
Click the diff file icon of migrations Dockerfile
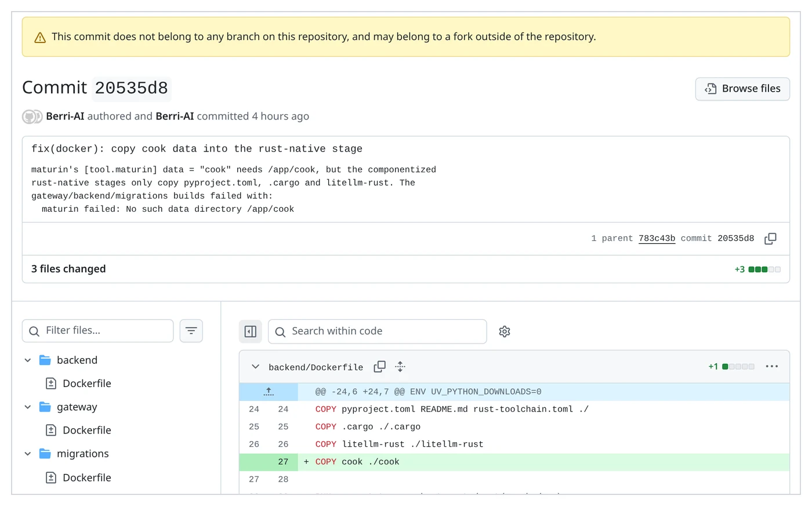click(x=51, y=478)
